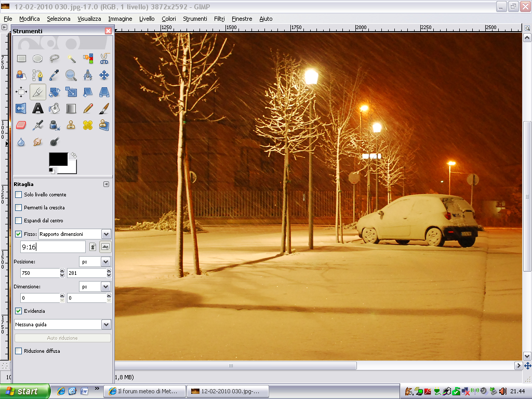The image size is (532, 399).
Task: Open the Filtri menu
Action: [x=219, y=19]
